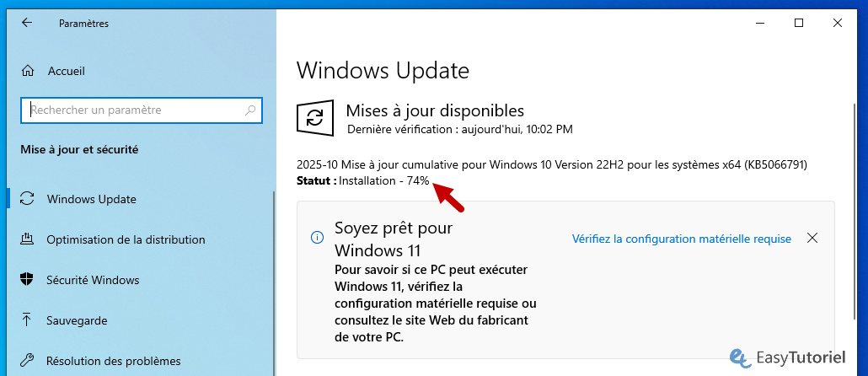This screenshot has width=868, height=376.
Task: Click the KB5066791 cumulative update title
Action: coord(557,164)
